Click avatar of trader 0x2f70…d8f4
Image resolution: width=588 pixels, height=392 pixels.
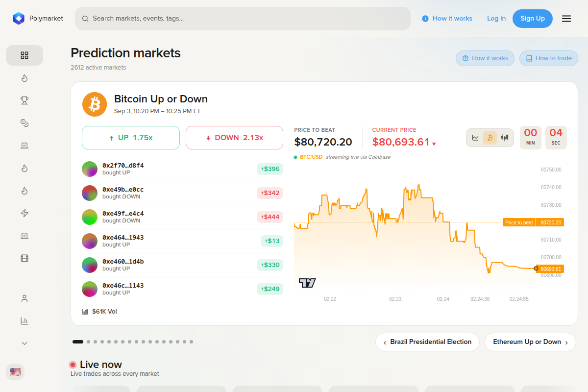click(x=90, y=169)
